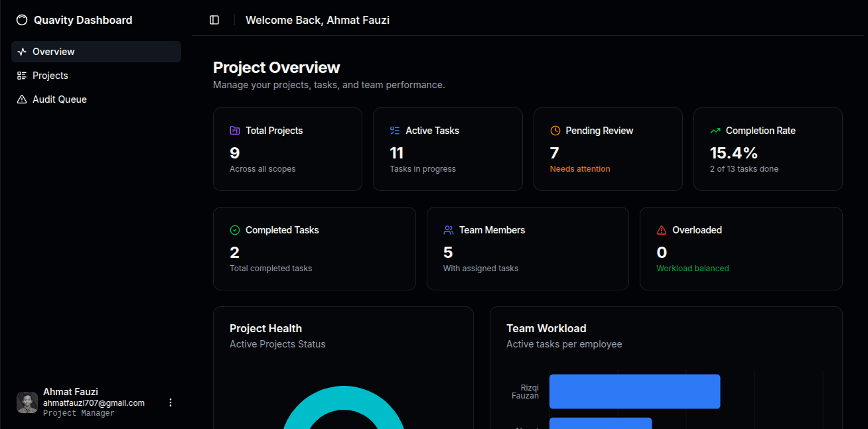
Task: Click the Team Members people icon
Action: coord(448,229)
